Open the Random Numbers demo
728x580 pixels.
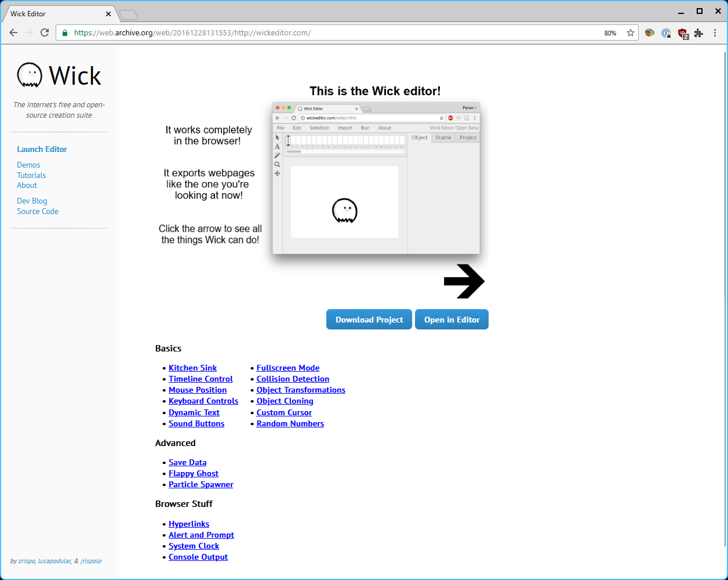click(290, 423)
